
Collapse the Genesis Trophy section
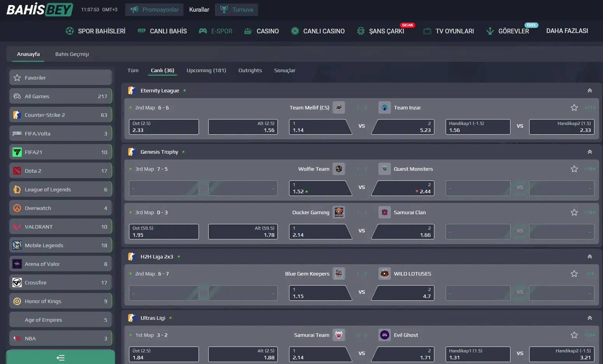[590, 152]
